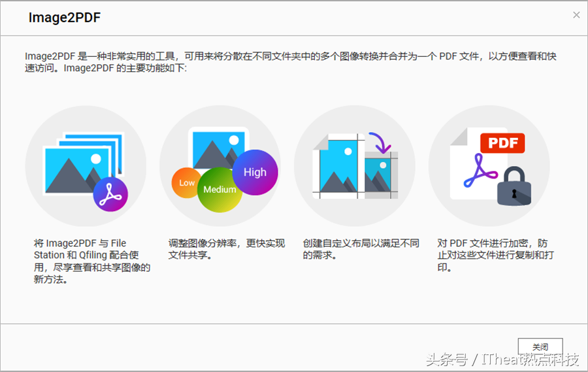The width and height of the screenshot is (588, 372).
Task: Click the Low/Medium/High resolution illustration
Action: (220, 166)
